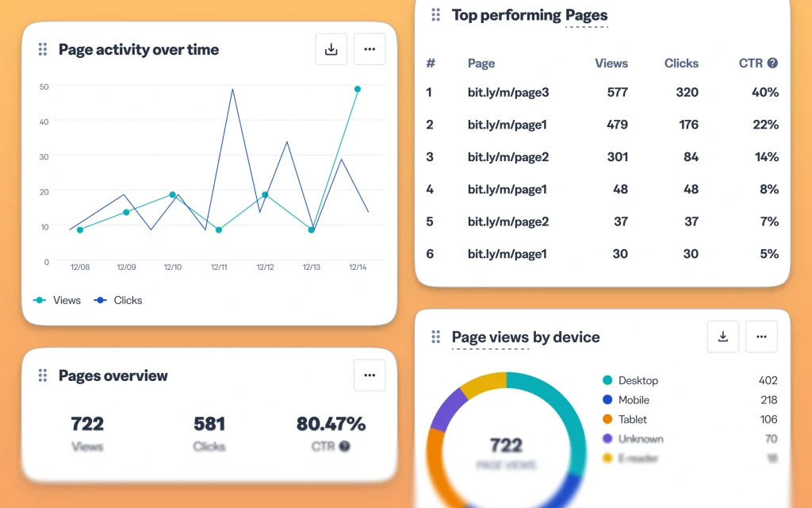
Task: Open the Page views dropdown in device card title
Action: click(x=490, y=337)
